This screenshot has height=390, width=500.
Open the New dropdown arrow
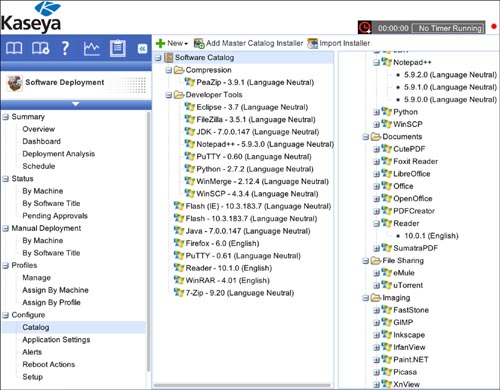pyautogui.click(x=186, y=44)
